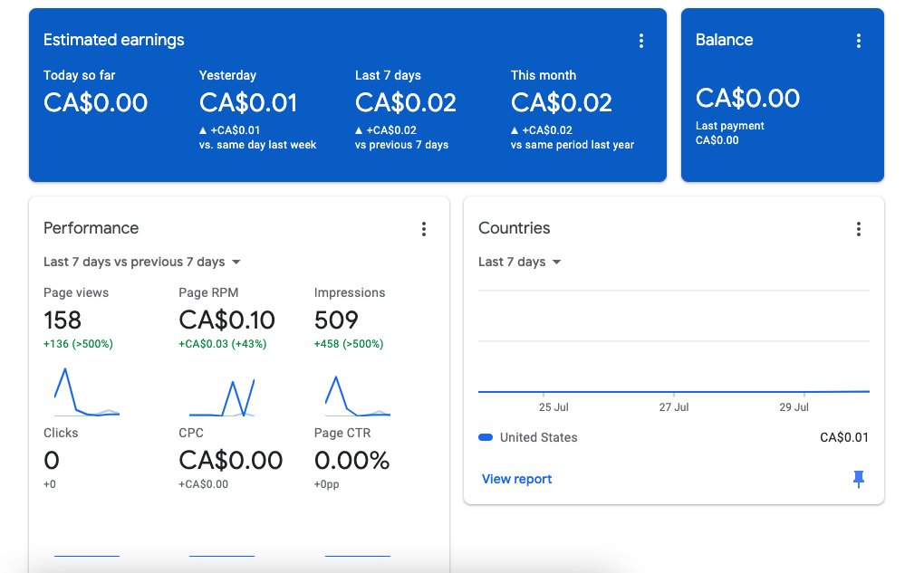Click the Page views value 158
This screenshot has height=573, width=924.
pos(63,320)
